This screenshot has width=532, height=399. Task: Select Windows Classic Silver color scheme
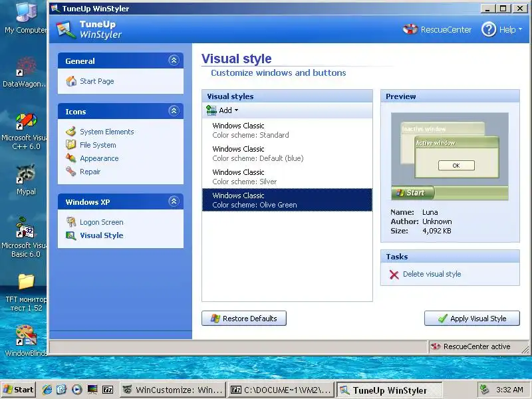(x=287, y=177)
